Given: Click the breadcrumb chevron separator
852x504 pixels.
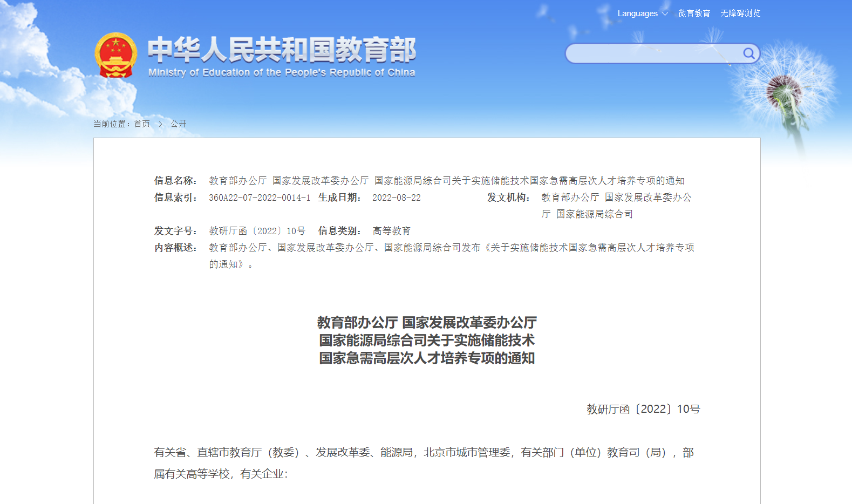Looking at the screenshot, I should click(x=160, y=124).
